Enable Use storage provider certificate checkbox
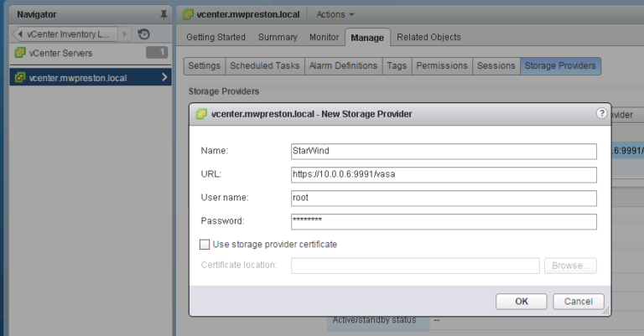644x336 pixels. point(205,245)
